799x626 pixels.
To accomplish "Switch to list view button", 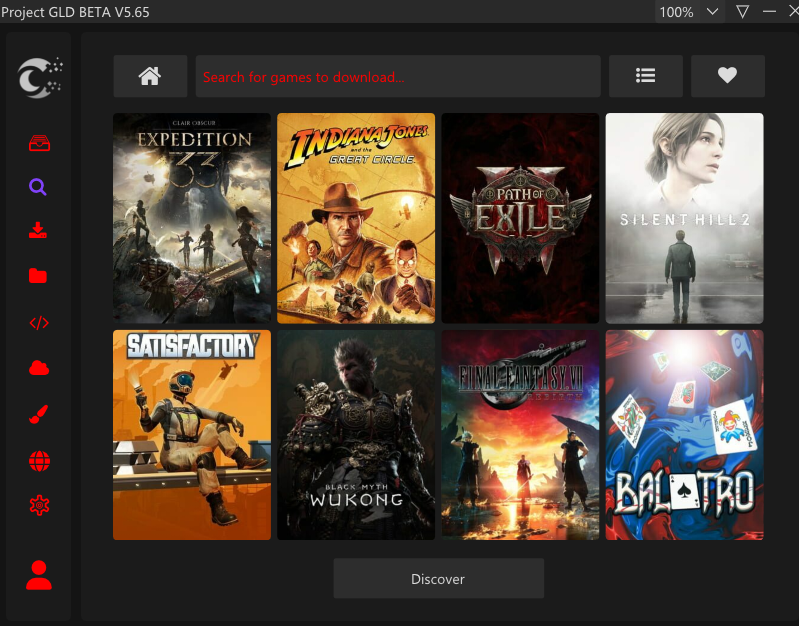I will (x=646, y=76).
